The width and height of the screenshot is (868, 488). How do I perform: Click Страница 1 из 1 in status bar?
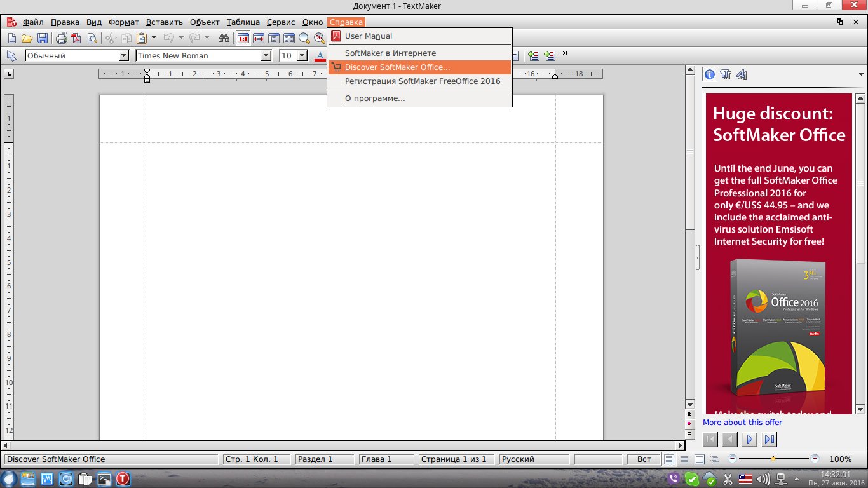tap(457, 459)
